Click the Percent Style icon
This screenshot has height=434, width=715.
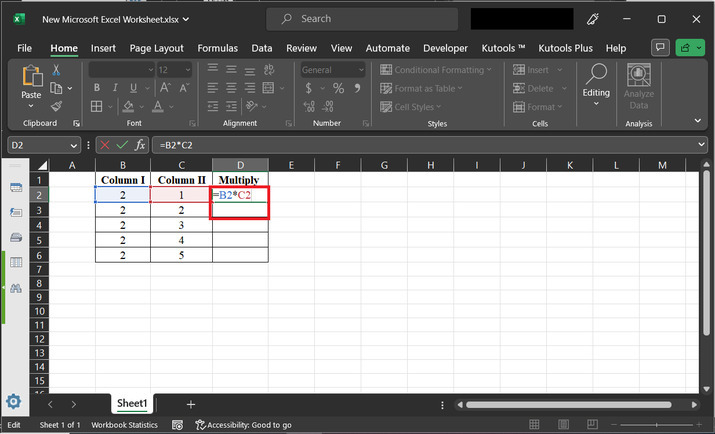(x=338, y=88)
